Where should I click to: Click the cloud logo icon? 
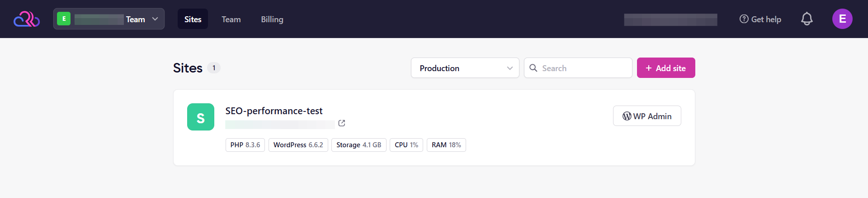(27, 19)
